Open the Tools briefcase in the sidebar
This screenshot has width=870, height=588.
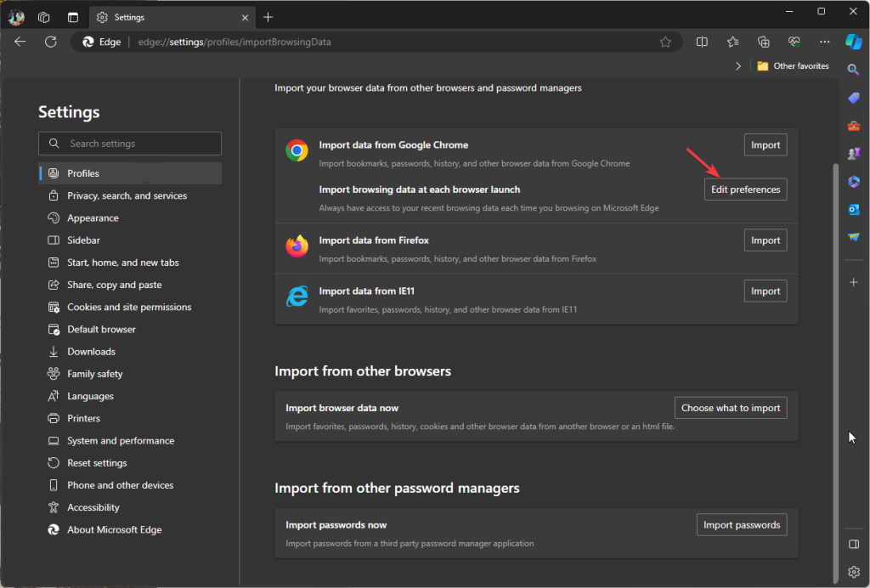tap(854, 126)
